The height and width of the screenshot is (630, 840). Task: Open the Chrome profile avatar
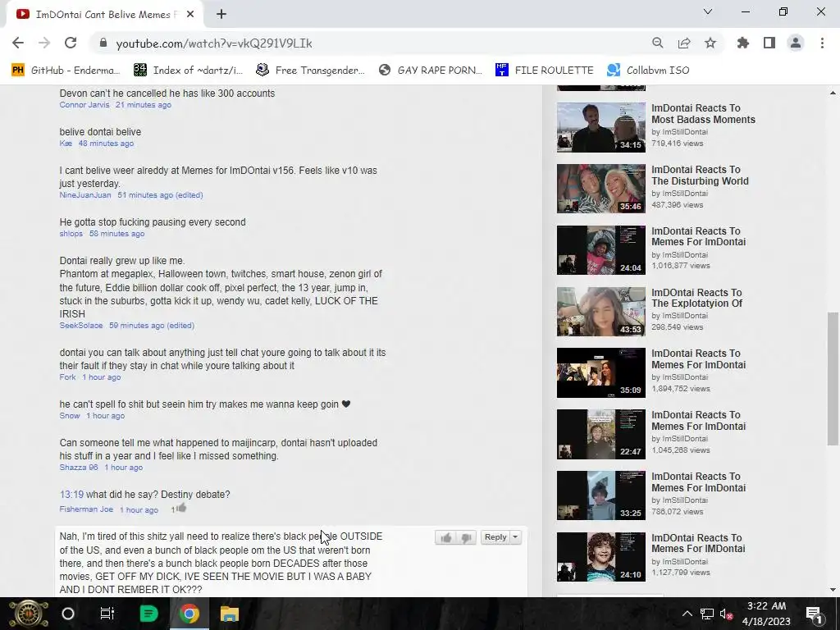[x=796, y=43]
